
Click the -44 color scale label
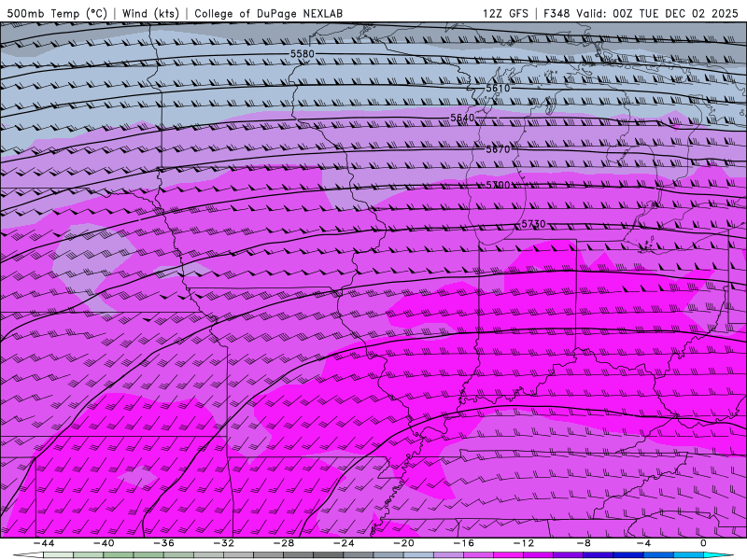coord(44,543)
